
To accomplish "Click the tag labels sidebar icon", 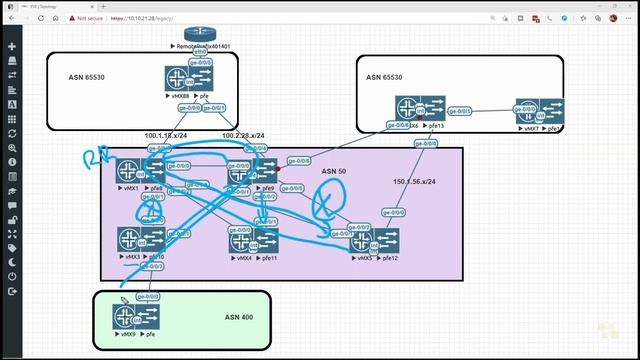I will pyautogui.click(x=12, y=248).
